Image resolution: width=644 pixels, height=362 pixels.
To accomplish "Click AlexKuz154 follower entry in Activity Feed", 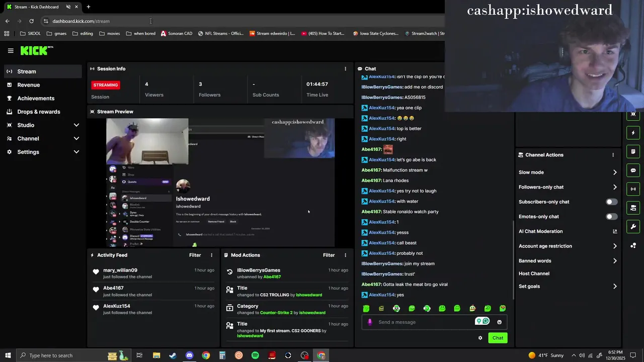I will point(154,309).
